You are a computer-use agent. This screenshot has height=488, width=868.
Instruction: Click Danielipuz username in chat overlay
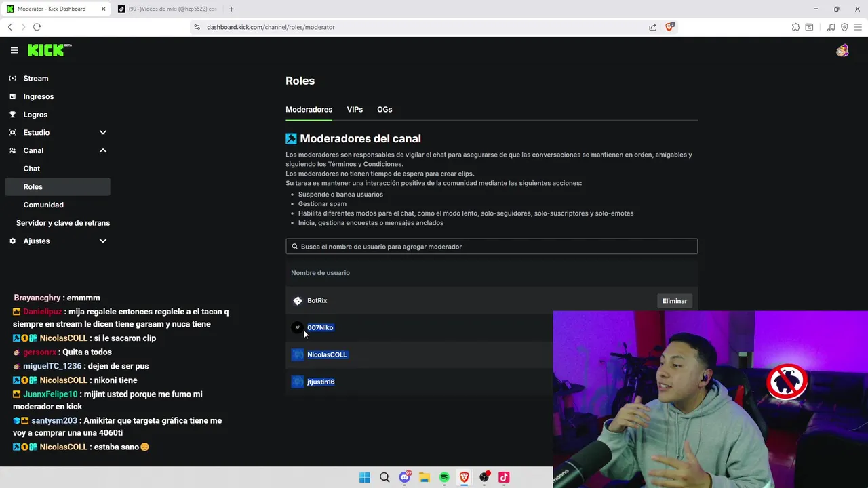point(43,312)
